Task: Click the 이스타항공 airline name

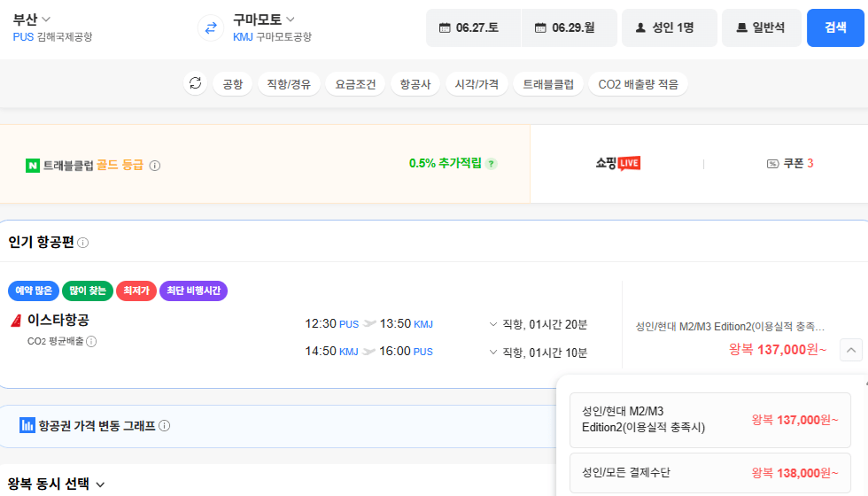Action: [58, 320]
